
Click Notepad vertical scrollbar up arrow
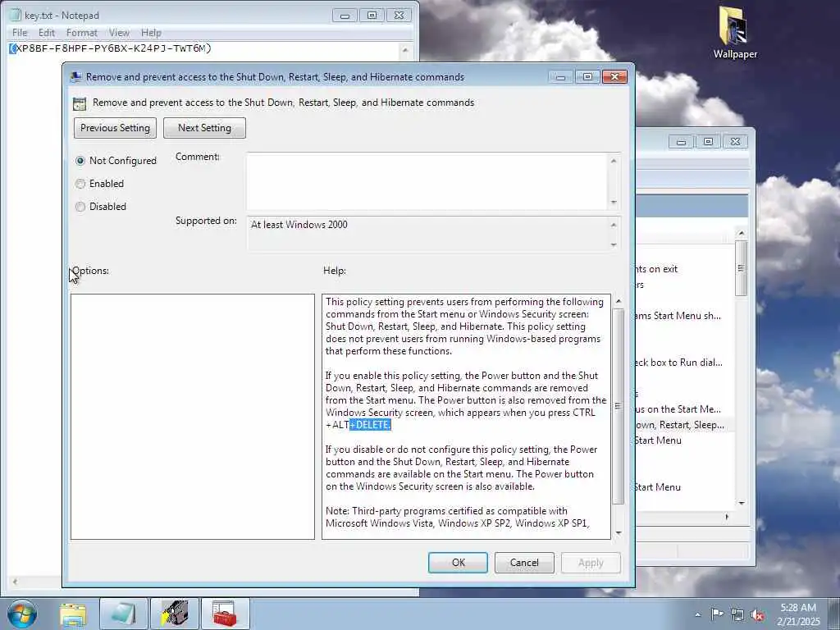click(405, 50)
